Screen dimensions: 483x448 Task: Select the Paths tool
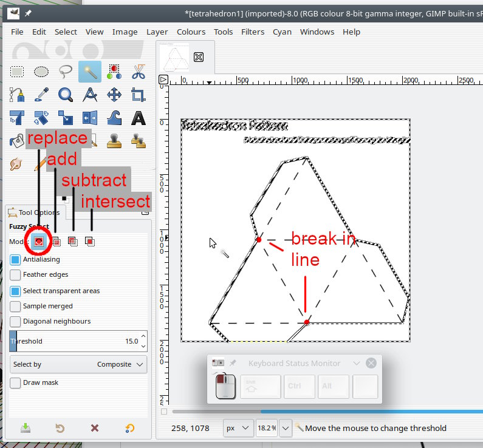coord(17,95)
